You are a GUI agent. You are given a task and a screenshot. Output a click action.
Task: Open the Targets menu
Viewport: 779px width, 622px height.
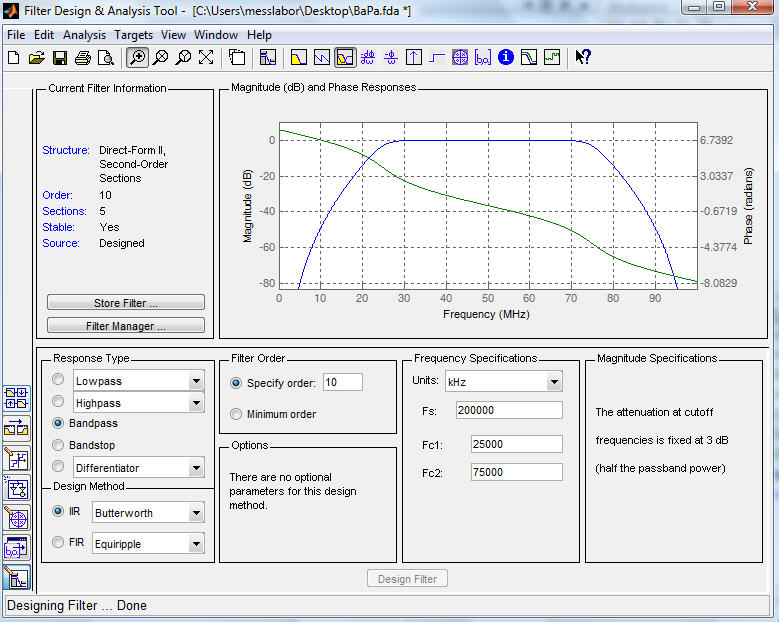(133, 35)
